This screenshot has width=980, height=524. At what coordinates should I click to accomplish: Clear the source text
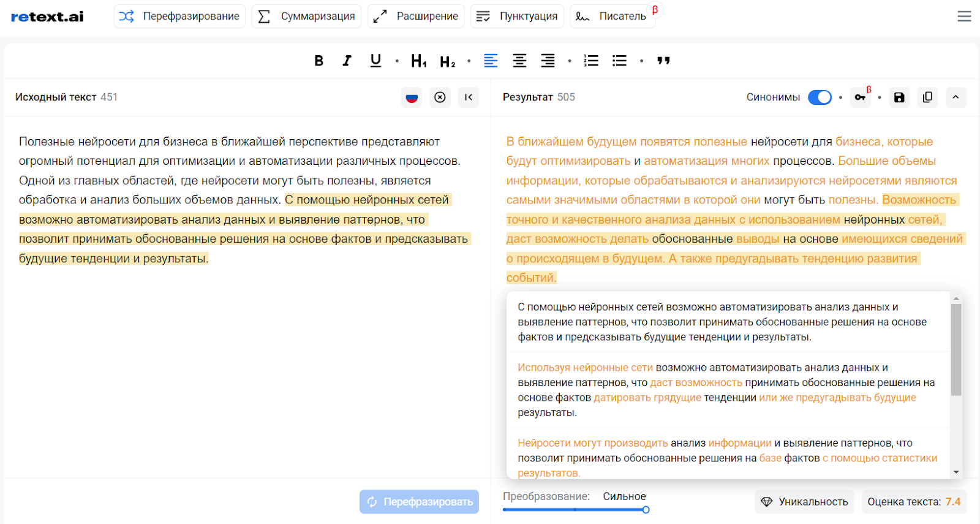pyautogui.click(x=440, y=97)
